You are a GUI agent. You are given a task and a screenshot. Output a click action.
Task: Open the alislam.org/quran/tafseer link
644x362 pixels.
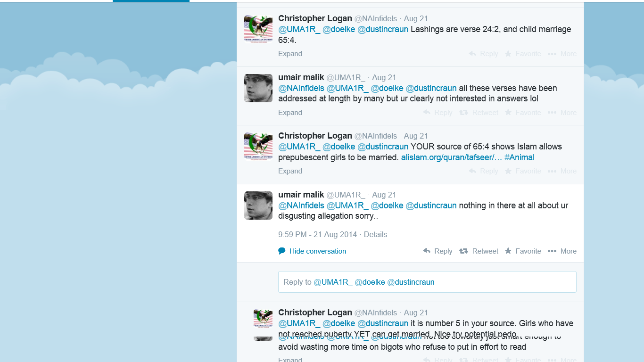tap(452, 157)
